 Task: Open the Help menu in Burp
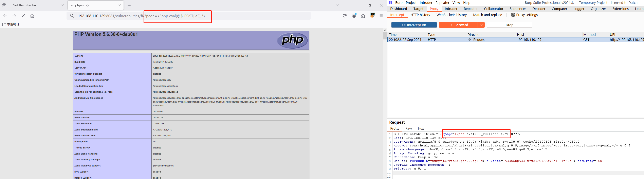point(466,3)
